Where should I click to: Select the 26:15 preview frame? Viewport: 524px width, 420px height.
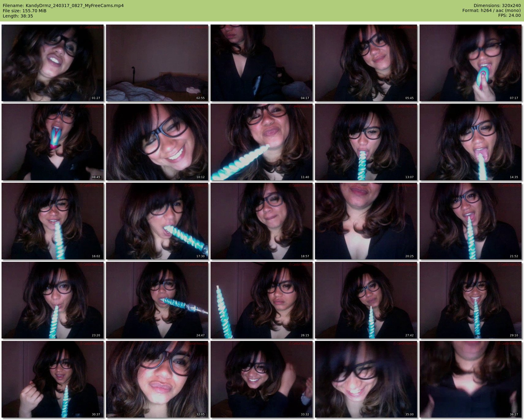[x=261, y=300]
